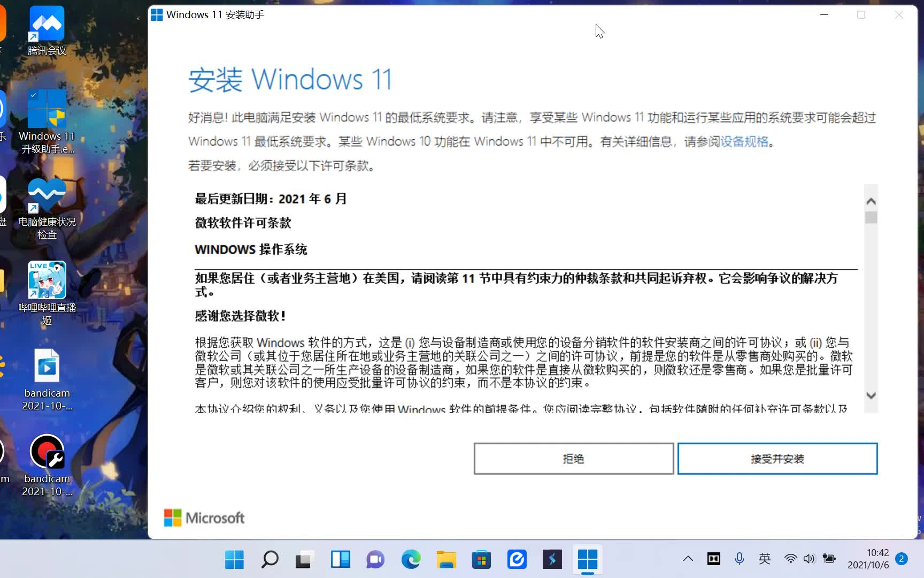Click the license text scrollbar thumb
This screenshot has width=924, height=578.
(871, 217)
